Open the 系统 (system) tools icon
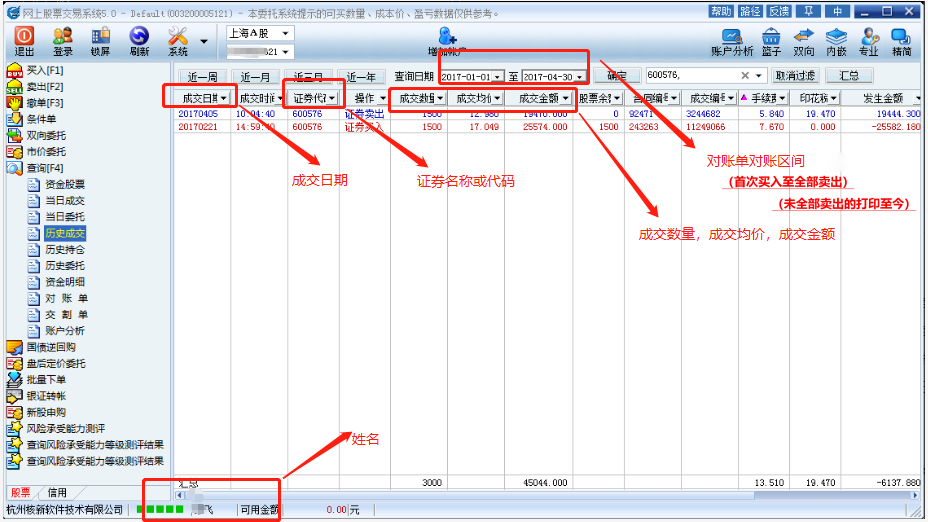Viewport: 928px width, 522px height. click(x=178, y=41)
